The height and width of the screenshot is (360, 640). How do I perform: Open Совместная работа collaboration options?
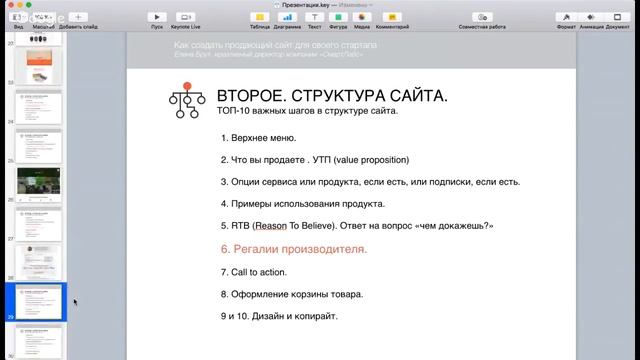482,17
